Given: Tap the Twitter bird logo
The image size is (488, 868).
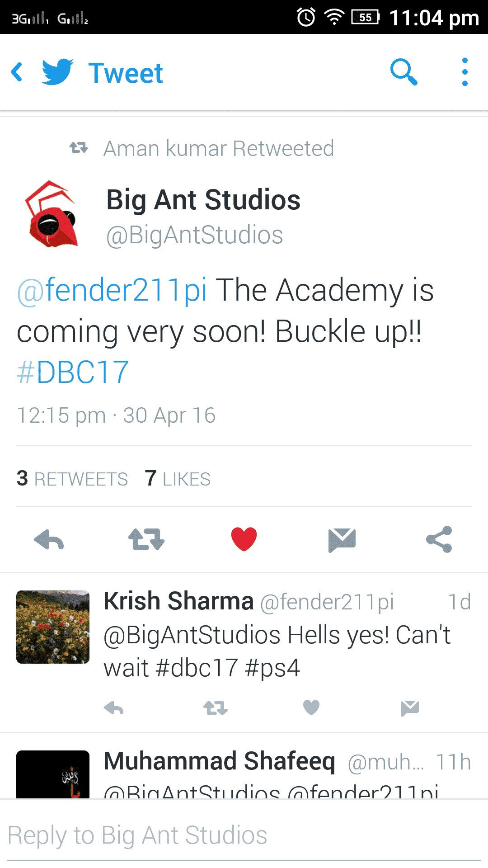Looking at the screenshot, I should point(58,72).
